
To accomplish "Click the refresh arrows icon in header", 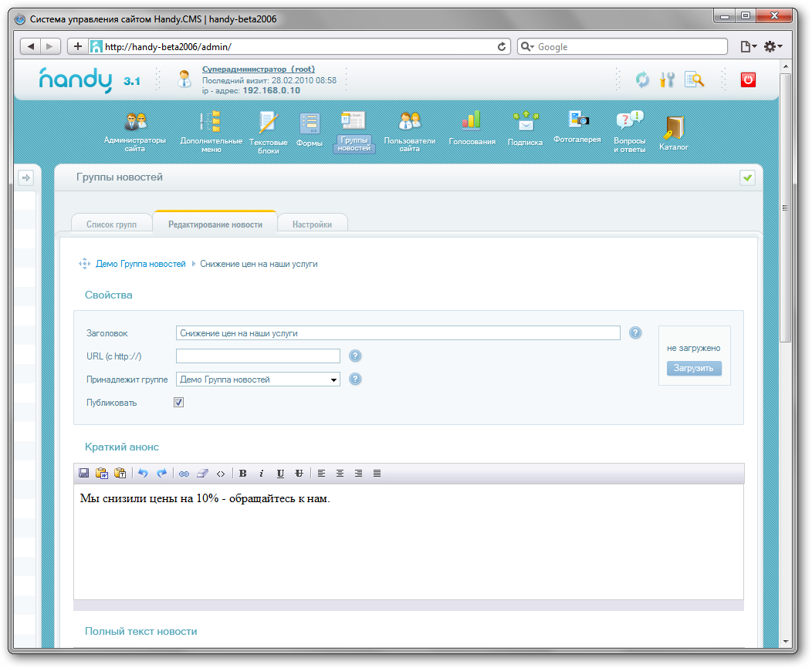I will click(642, 79).
